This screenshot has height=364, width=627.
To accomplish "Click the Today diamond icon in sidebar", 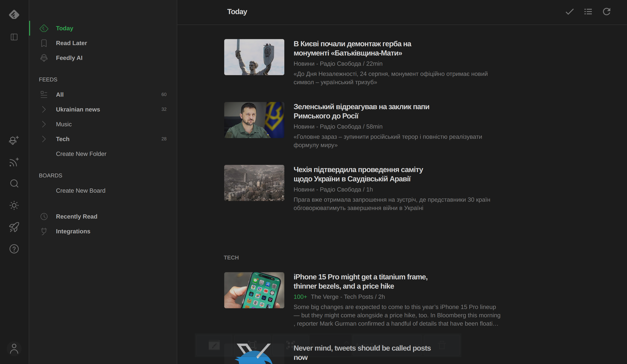I will 44,28.
